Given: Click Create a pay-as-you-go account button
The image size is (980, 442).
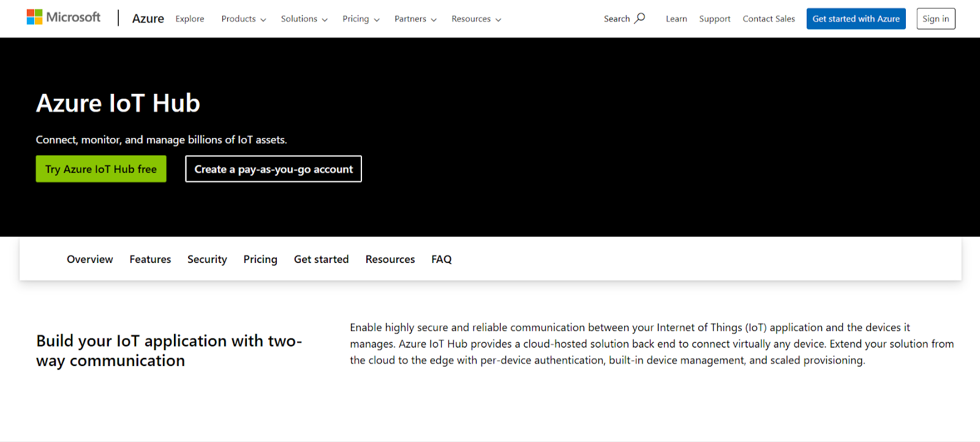Looking at the screenshot, I should (274, 169).
